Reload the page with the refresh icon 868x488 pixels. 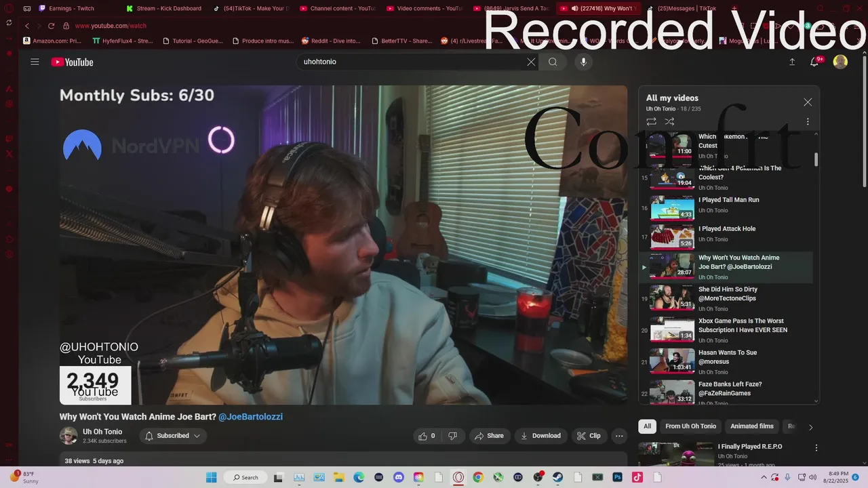coord(51,26)
